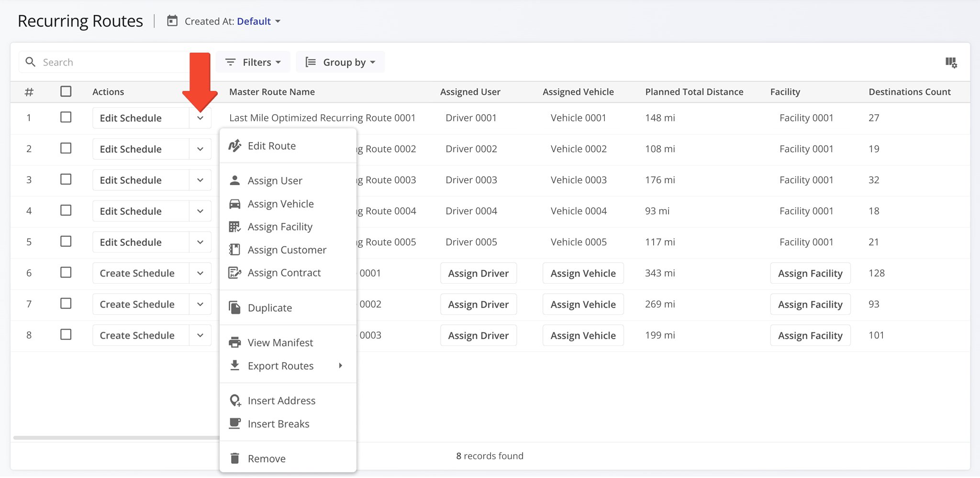Click the Assign Vehicle car icon
Screen dimensions: 980x478
(235, 203)
